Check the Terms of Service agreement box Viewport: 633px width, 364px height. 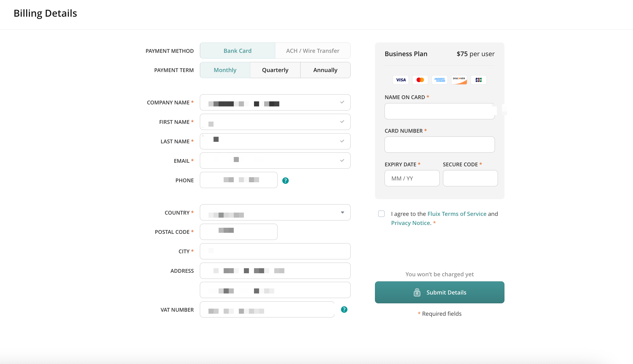click(x=381, y=214)
